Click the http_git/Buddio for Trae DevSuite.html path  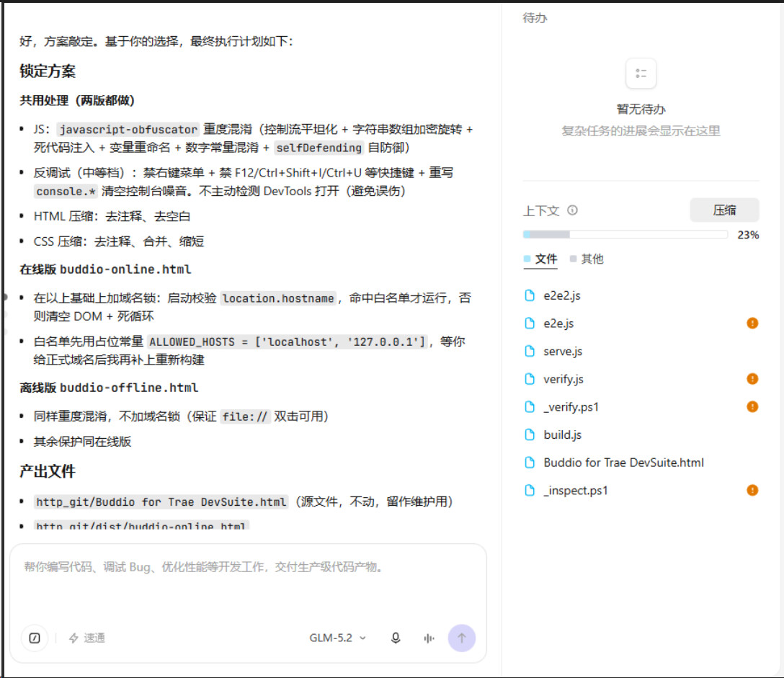click(161, 502)
